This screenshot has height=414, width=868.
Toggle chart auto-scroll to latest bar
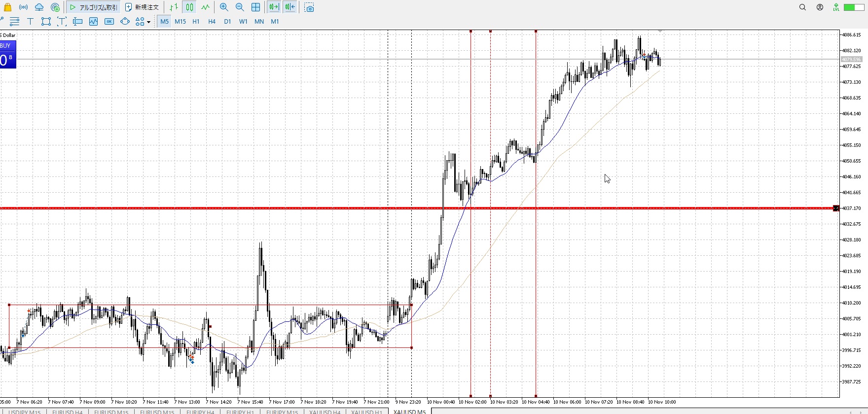pos(274,7)
